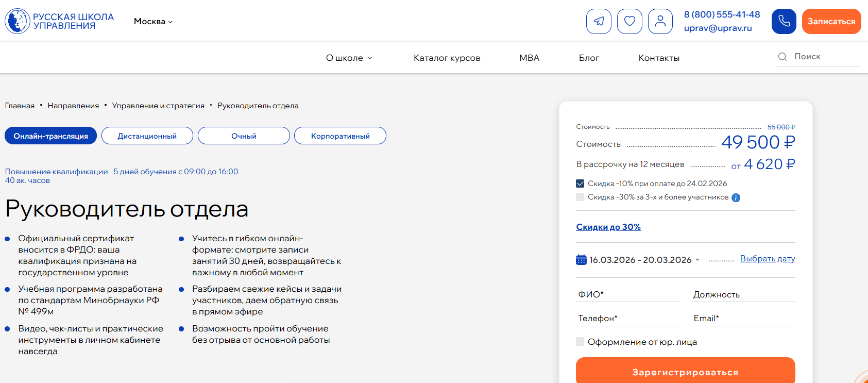Click the Russian School of Management logo

pos(59,21)
